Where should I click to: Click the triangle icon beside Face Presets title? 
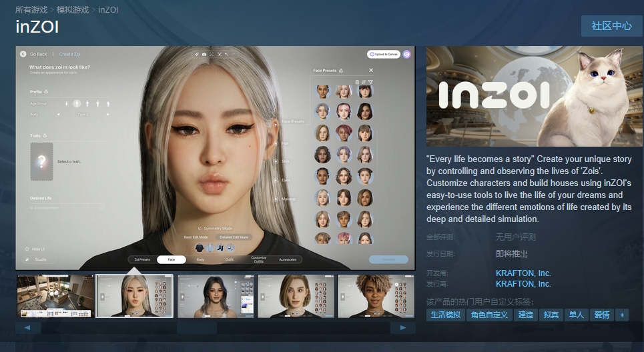point(341,71)
